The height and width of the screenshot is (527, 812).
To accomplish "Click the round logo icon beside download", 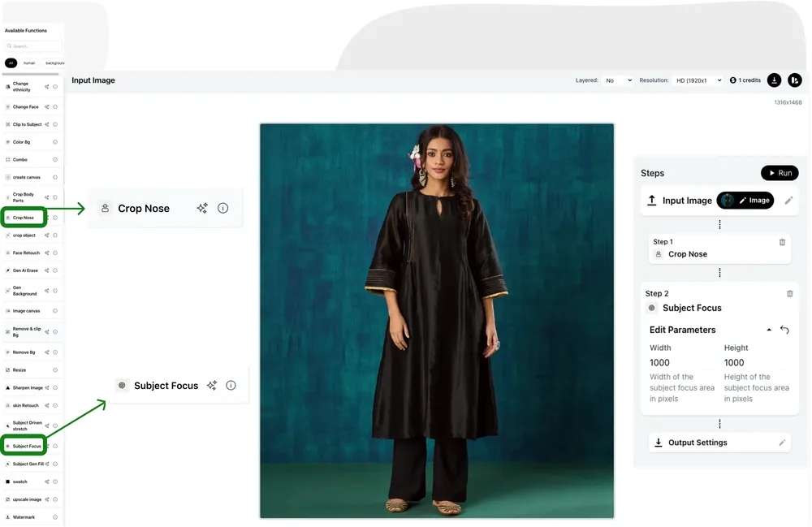I will coord(795,80).
